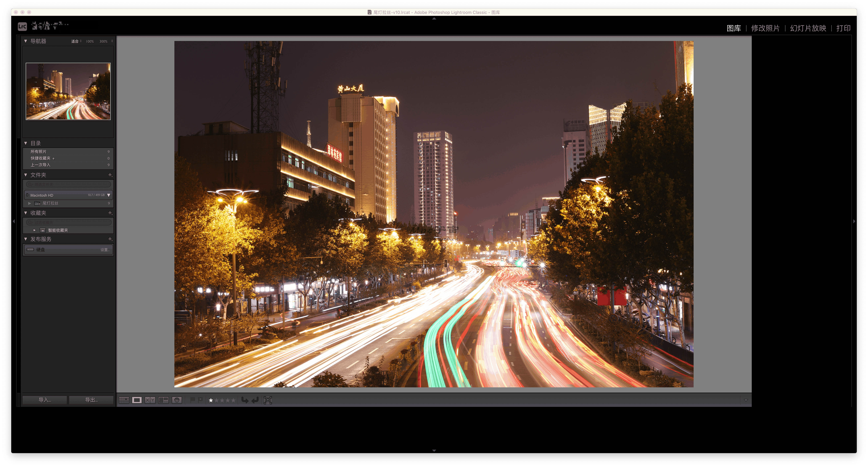Switch to 修改照片 module

(x=765, y=28)
